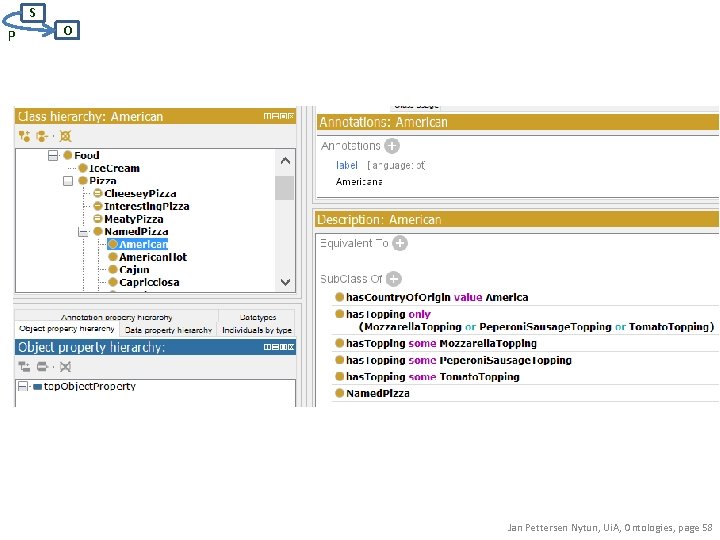Click 'hasTopping some TomatoTopping' restriction
The image size is (720, 540).
[x=433, y=377]
